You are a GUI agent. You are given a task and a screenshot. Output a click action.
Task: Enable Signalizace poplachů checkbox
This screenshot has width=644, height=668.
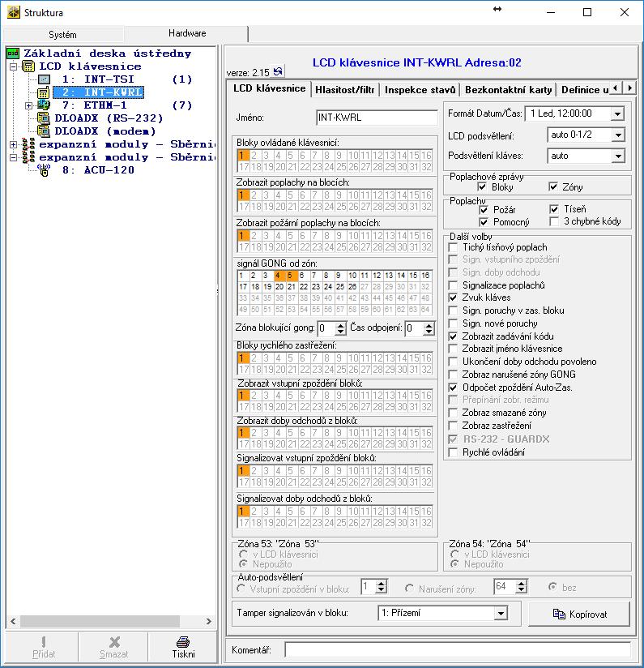point(454,285)
